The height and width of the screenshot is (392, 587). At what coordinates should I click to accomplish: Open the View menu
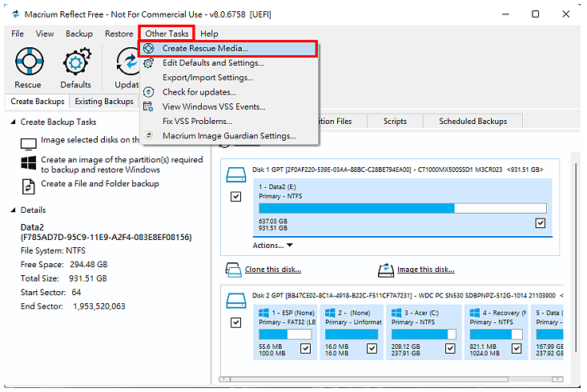click(x=45, y=34)
